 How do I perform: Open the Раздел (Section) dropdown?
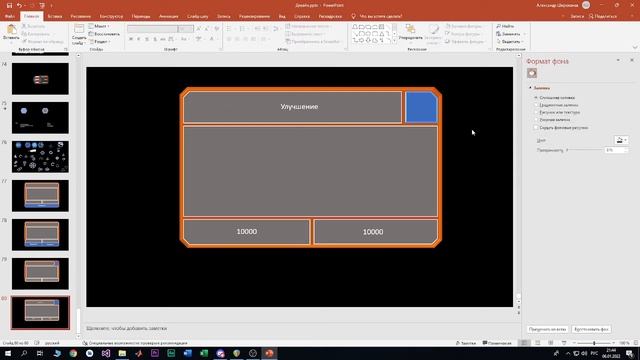pos(100,42)
